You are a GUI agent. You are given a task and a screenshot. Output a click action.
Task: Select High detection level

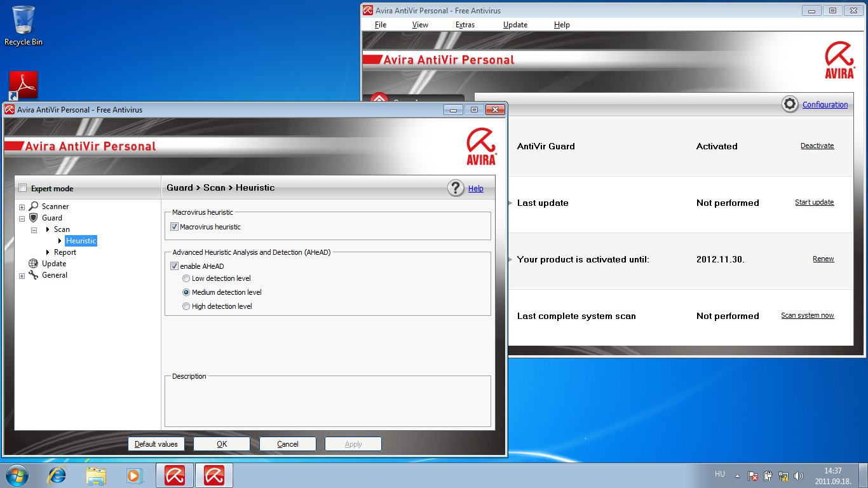(x=186, y=306)
